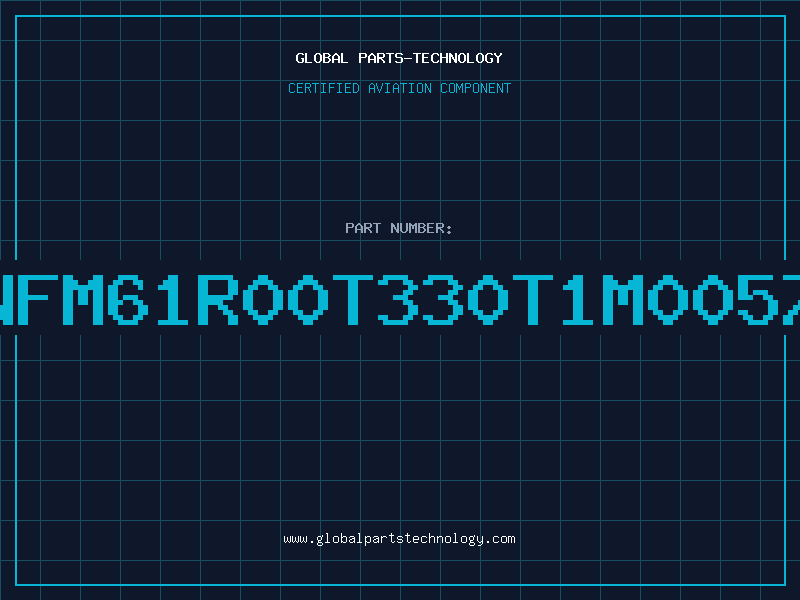Click the 'PART NUMBER:' label
800x600 pixels.
(x=399, y=228)
